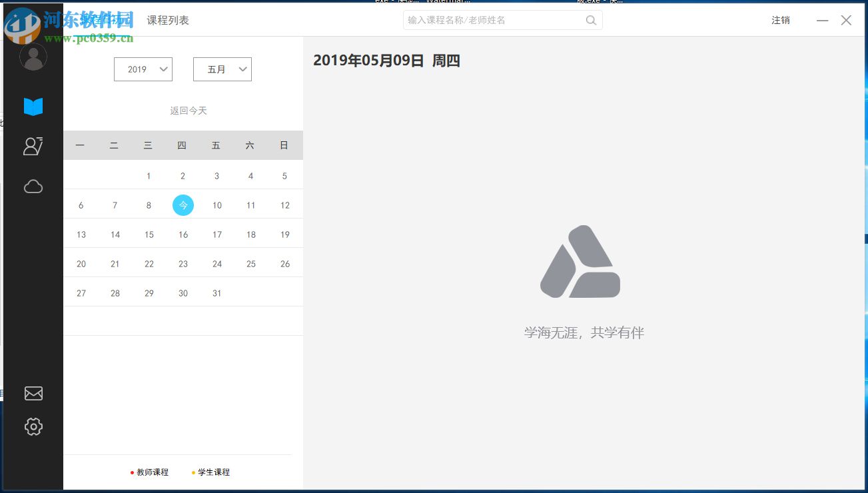
Task: Select calendar date 23
Action: [183, 264]
